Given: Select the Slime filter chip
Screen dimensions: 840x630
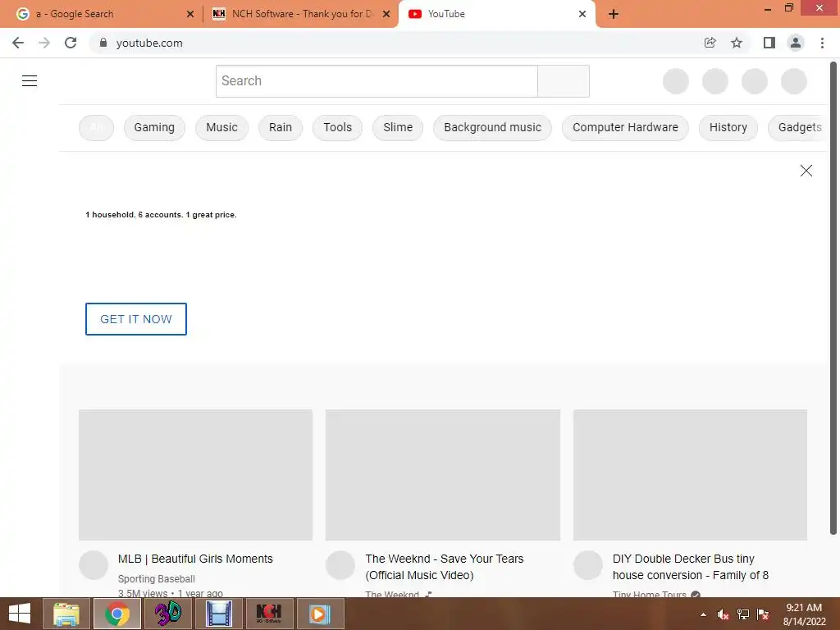Looking at the screenshot, I should (398, 127).
